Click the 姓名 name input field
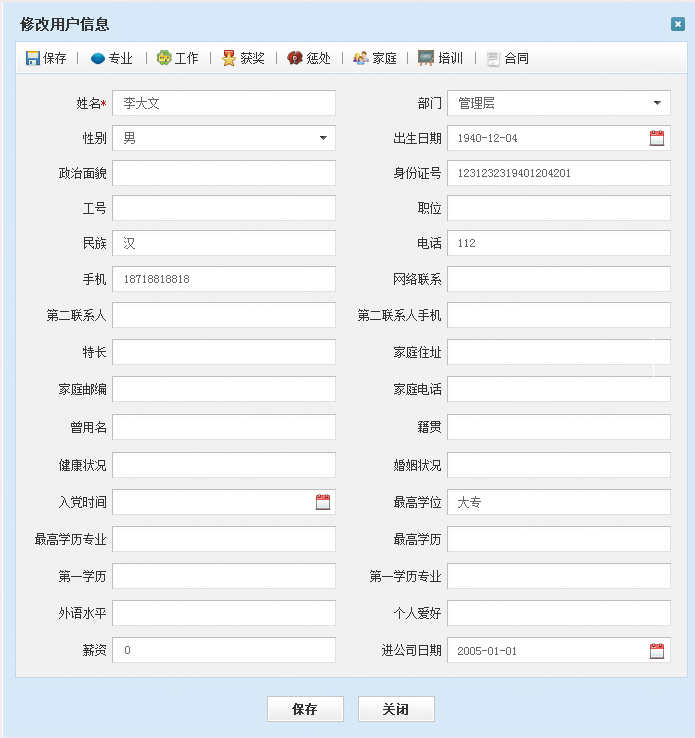The image size is (695, 738). click(224, 103)
